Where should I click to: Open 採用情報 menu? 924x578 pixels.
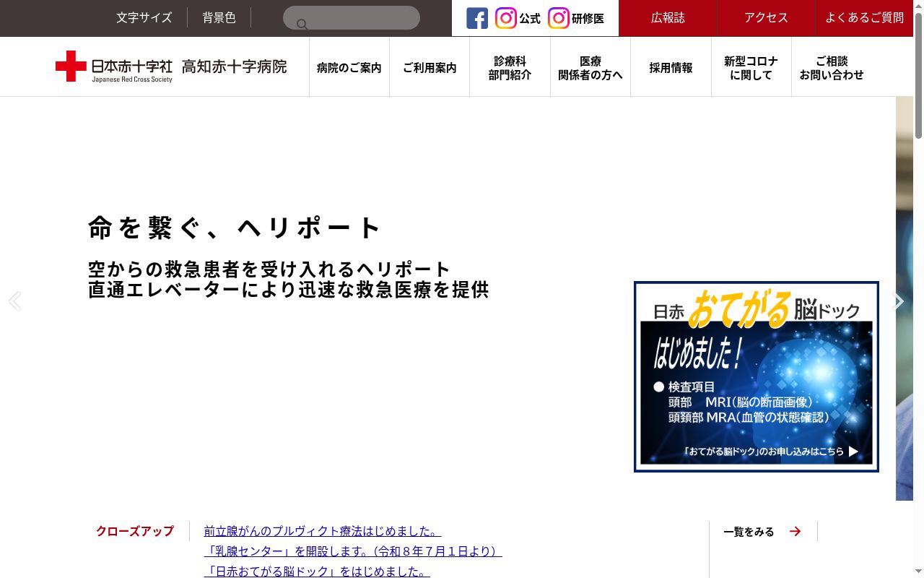(671, 67)
